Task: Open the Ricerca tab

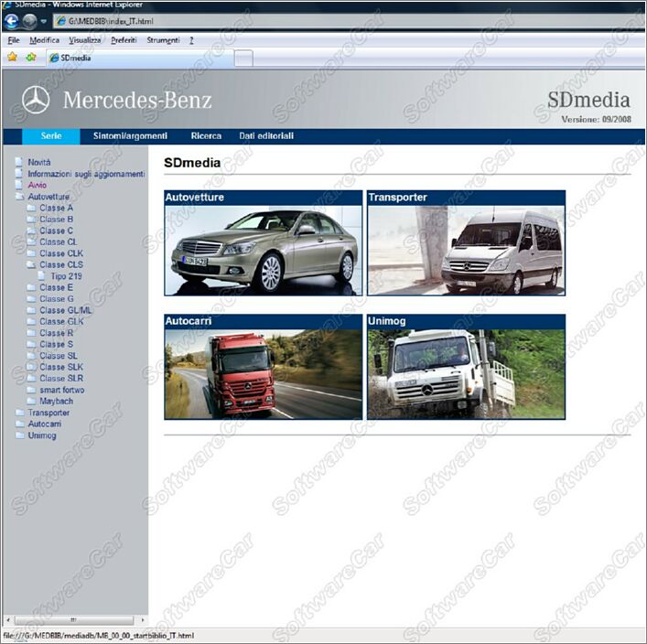Action: (206, 136)
